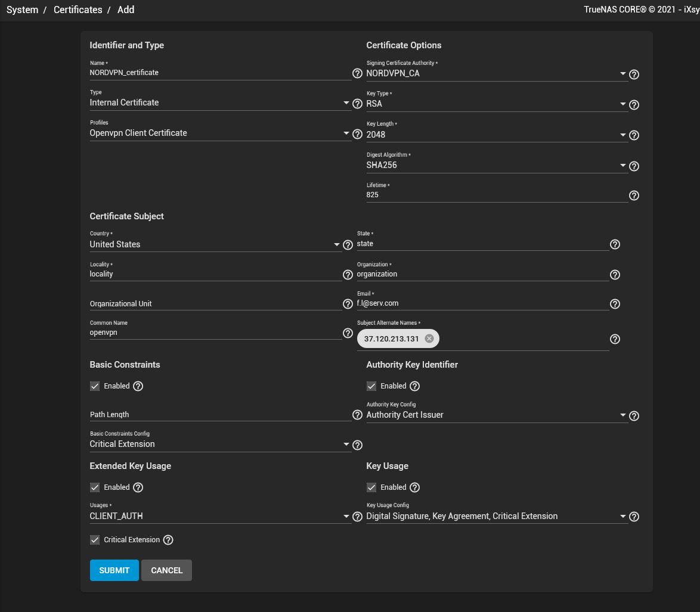
Task: Open the Profiles dropdown
Action: (x=220, y=133)
